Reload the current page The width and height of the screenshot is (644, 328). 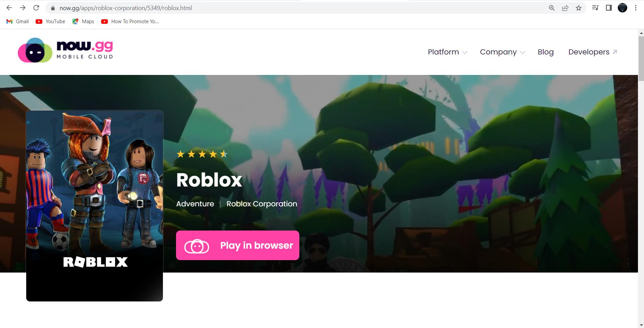pos(36,8)
